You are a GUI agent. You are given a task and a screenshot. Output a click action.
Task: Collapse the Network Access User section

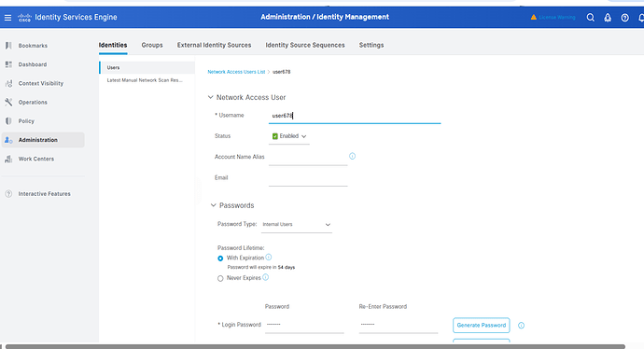(x=210, y=97)
